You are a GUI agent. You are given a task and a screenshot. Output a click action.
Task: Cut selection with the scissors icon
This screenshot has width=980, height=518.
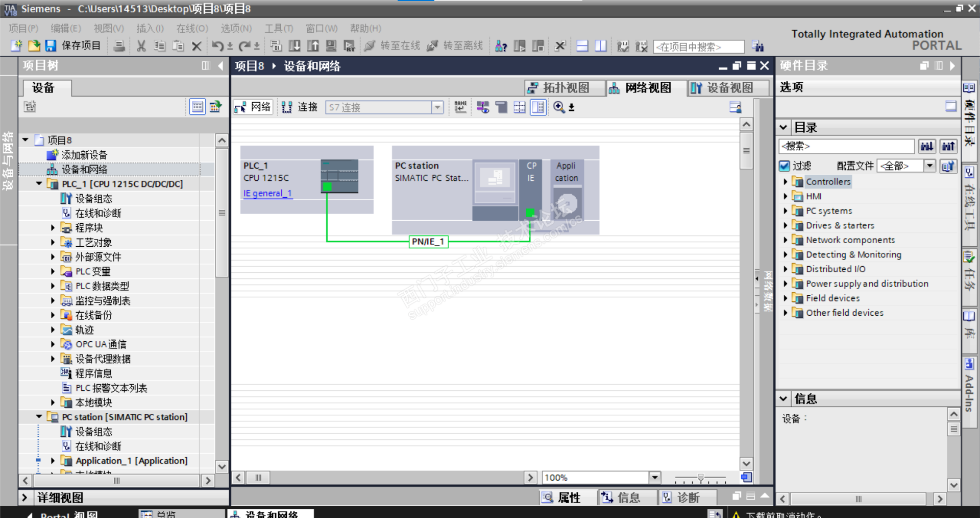coord(141,46)
